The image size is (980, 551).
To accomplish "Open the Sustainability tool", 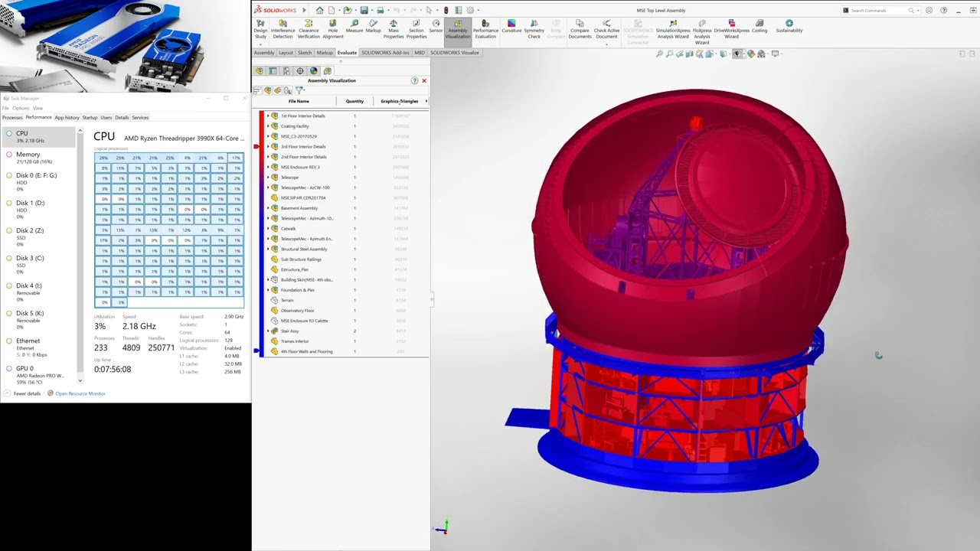I will point(789,26).
